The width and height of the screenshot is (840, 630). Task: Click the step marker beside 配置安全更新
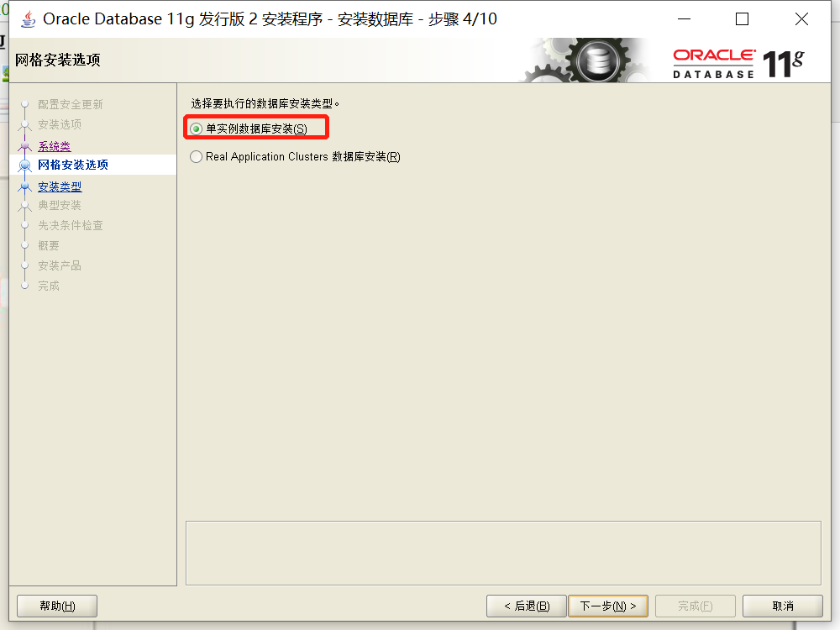(x=24, y=104)
